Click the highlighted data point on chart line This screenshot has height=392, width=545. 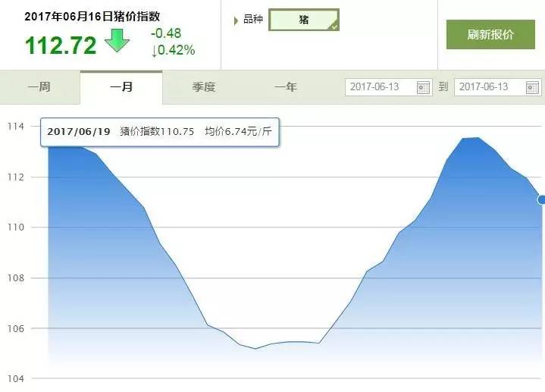tap(541, 199)
